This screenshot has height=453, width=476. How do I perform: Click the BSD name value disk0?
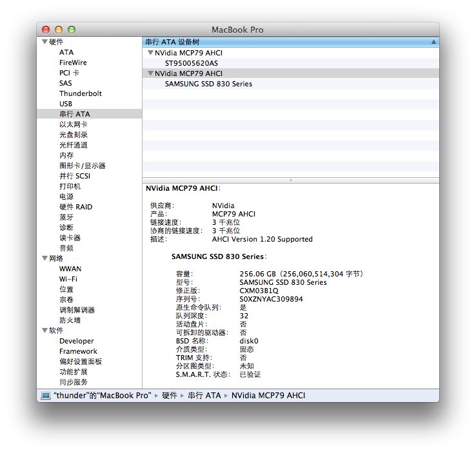click(249, 341)
